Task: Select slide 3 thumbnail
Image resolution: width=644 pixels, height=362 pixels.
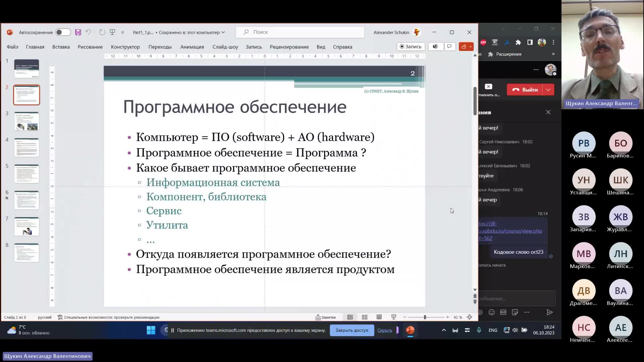Action: point(26,121)
